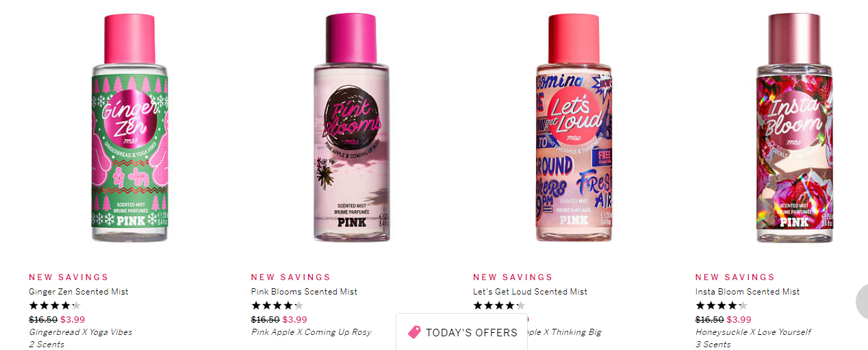Click the star rating under Ginger Zen
Viewport: 868px width, 350px height.
click(x=55, y=305)
